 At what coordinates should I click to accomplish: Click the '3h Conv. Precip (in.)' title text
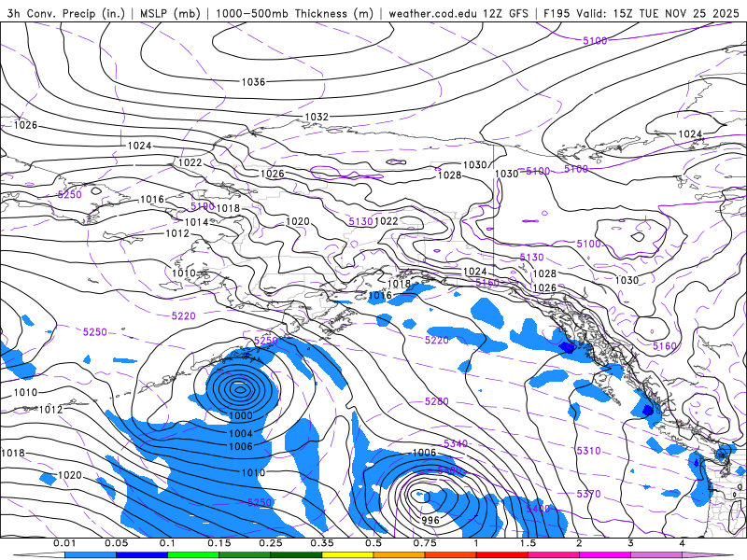[65, 13]
